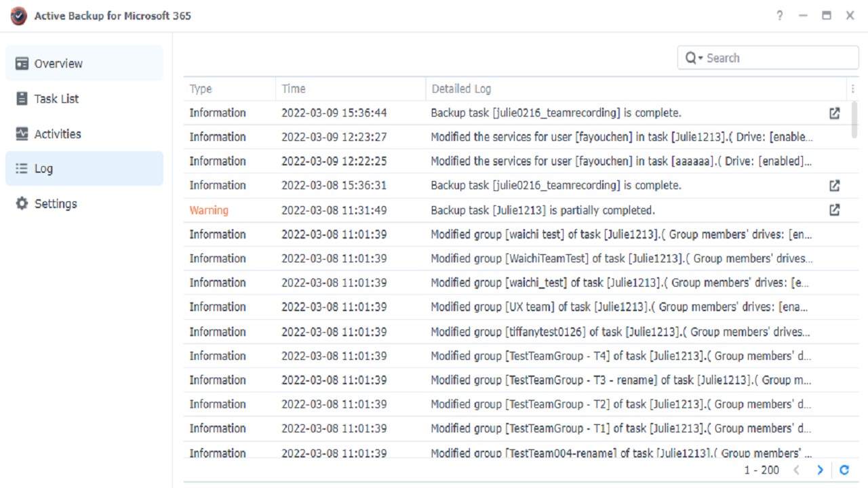Open the Settings section
This screenshot has height=488, width=868.
[84, 203]
